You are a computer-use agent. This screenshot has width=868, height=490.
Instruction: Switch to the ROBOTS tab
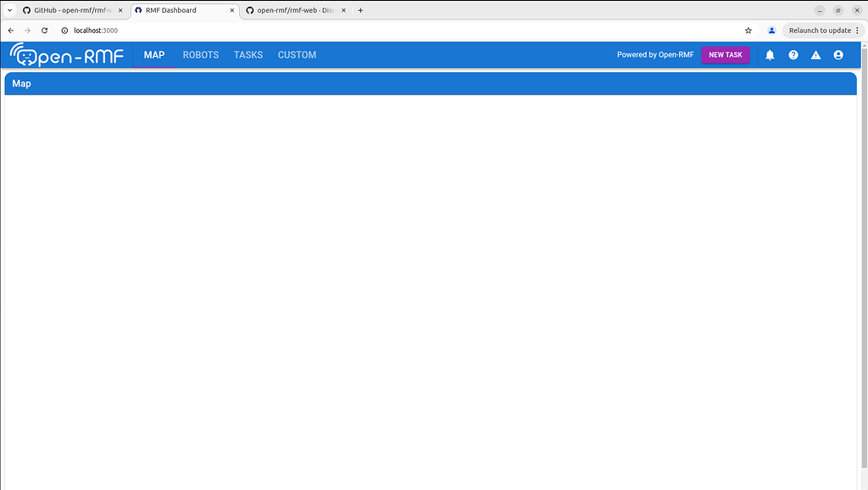click(x=200, y=54)
